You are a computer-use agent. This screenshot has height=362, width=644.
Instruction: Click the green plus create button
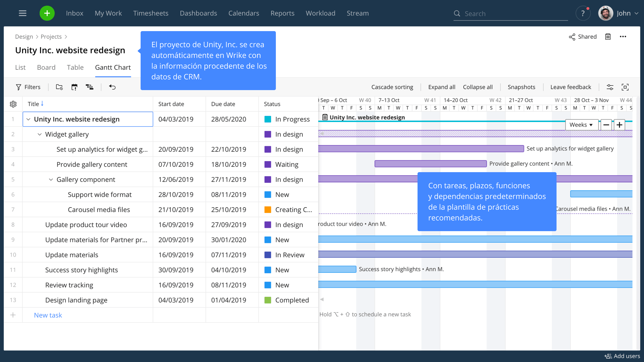47,13
